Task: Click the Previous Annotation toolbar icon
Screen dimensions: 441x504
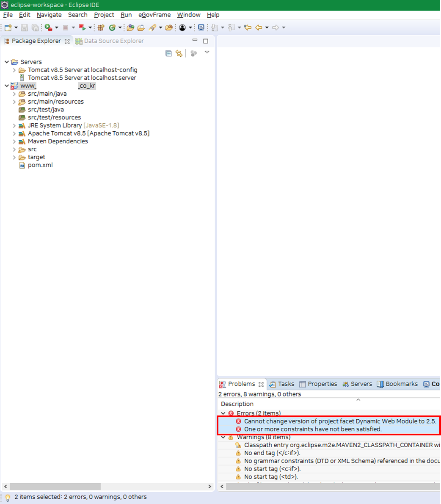Action: [231, 28]
